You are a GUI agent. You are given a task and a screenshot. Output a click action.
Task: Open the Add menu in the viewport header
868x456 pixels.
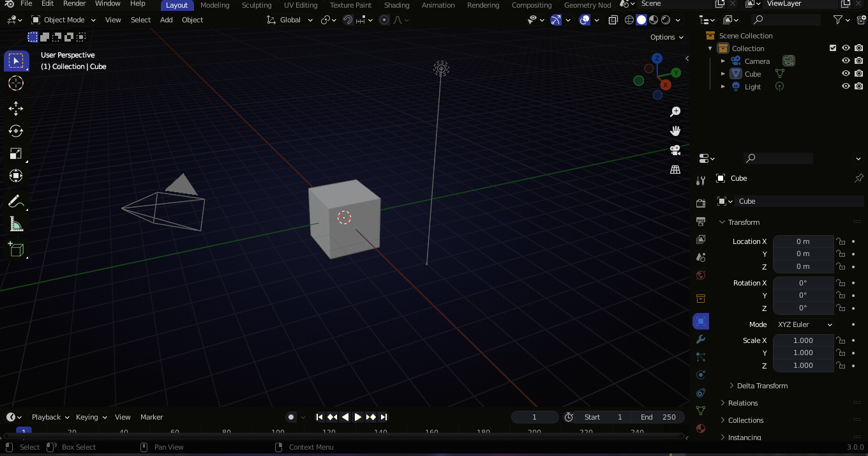tap(166, 20)
